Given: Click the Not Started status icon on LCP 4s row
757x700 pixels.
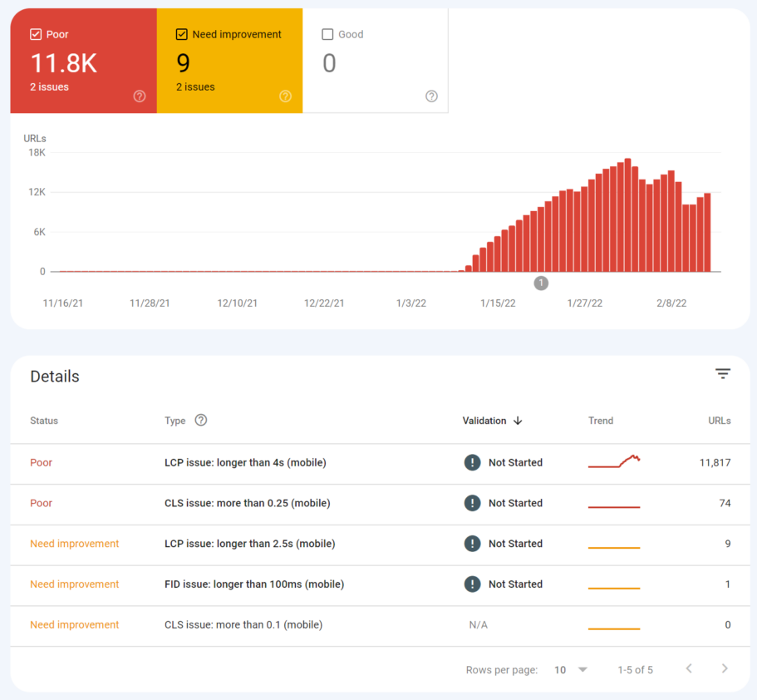Looking at the screenshot, I should tap(472, 462).
